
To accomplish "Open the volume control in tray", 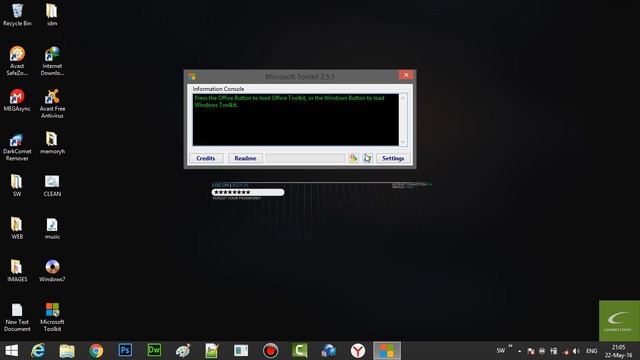I will point(576,351).
